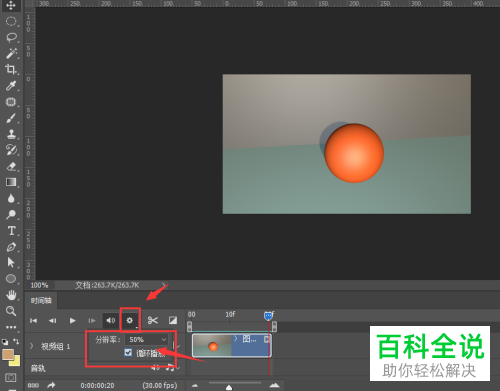This screenshot has width=500, height=391.
Task: Mute timeline audio playback
Action: [x=111, y=320]
